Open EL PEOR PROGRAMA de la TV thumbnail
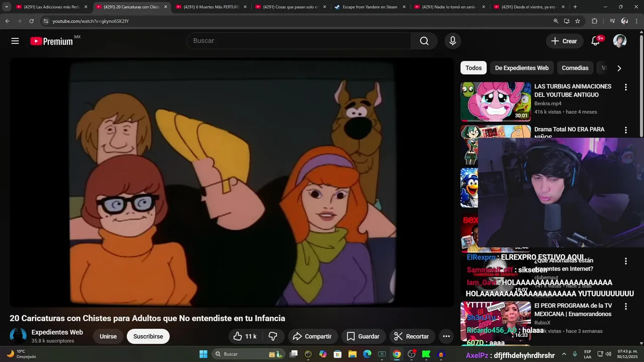Screen dimensions: 644x362 (x=496, y=321)
